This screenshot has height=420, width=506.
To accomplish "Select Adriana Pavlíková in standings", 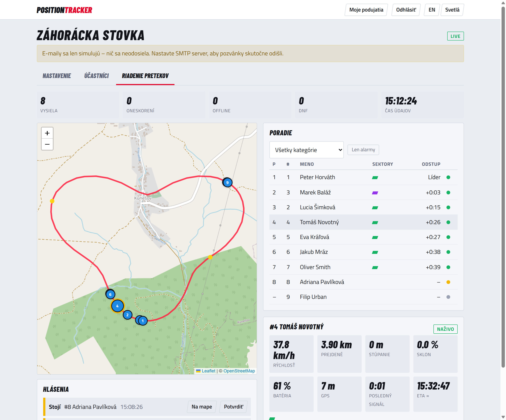I will tap(363, 282).
